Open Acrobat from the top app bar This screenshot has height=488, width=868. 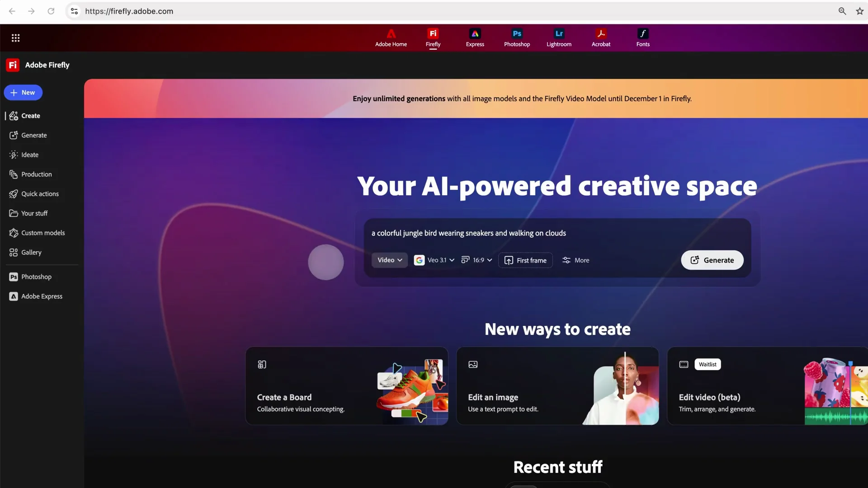(601, 38)
